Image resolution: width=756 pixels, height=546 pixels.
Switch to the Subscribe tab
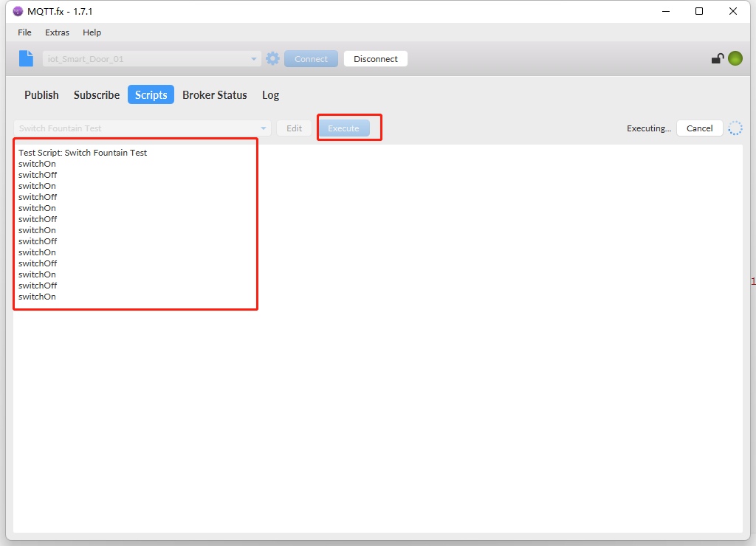click(97, 95)
